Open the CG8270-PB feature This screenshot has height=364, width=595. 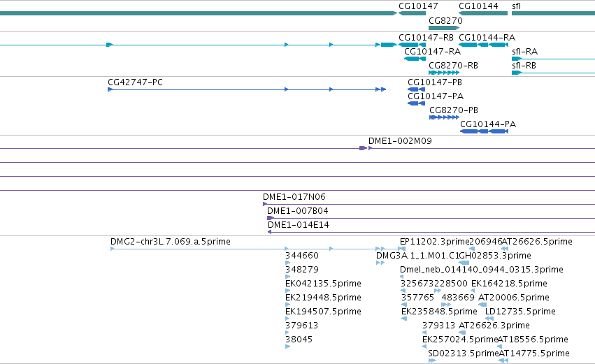[454, 110]
